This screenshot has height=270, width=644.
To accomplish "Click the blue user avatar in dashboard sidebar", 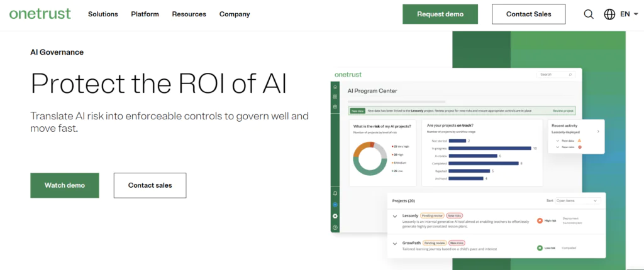I will pos(335,204).
